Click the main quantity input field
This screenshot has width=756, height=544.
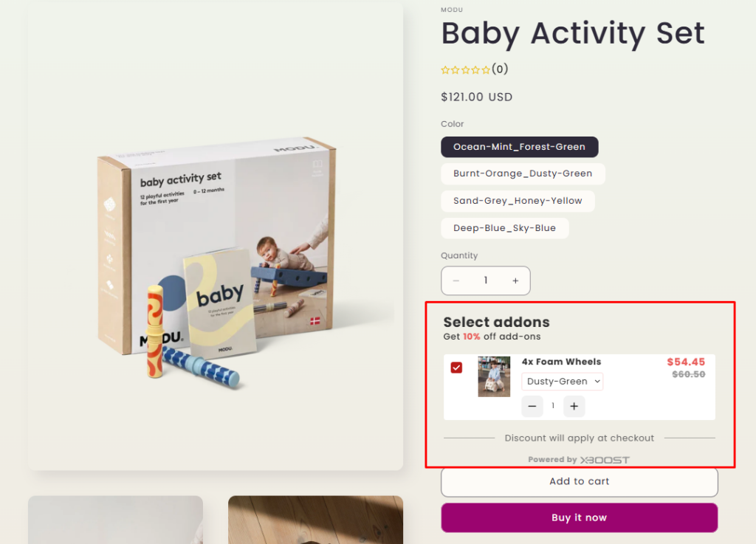click(x=486, y=280)
